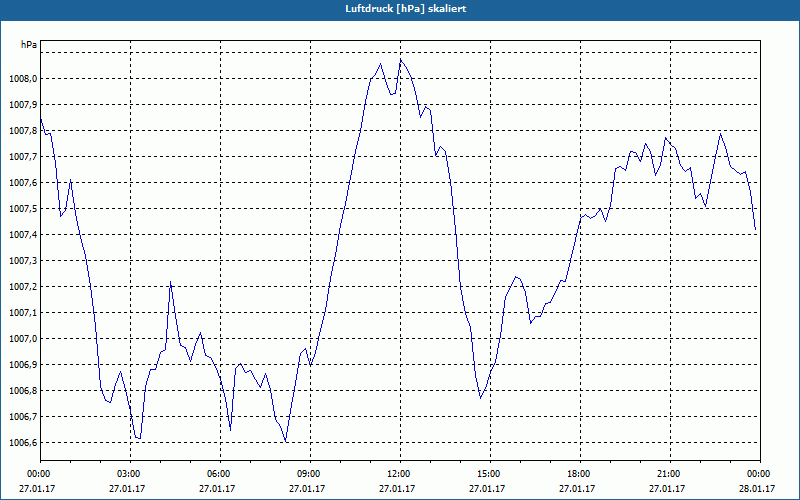Screen dimensions: 800x500
Task: Select the "27.01.17" date beneath 12:00
Action: tap(397, 489)
